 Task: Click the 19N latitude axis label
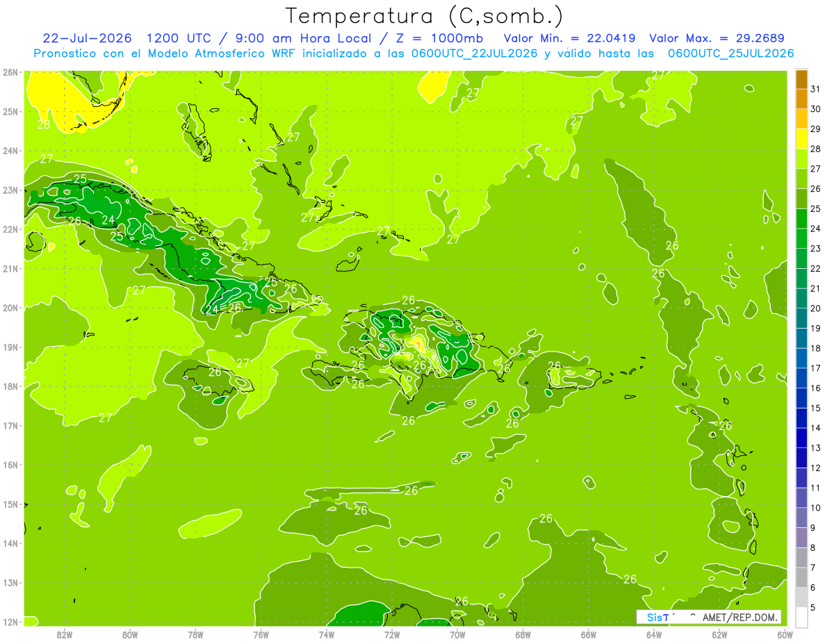10,347
